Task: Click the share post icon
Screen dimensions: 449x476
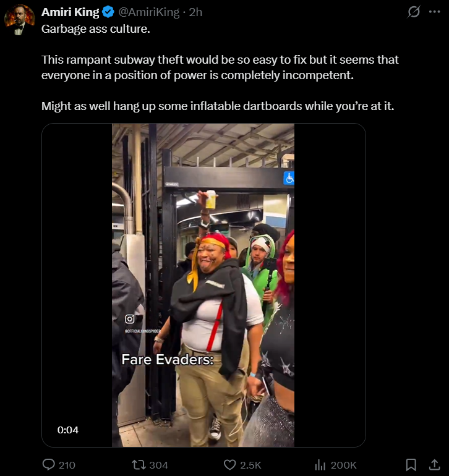Action: click(434, 464)
